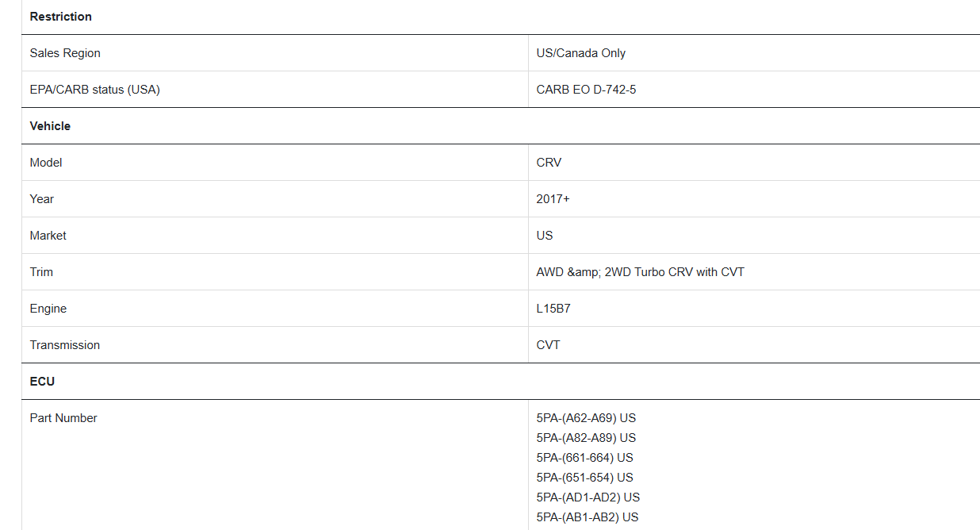This screenshot has width=980, height=530.
Task: Select the EPA/CARB status (USA) label
Action: coord(95,90)
